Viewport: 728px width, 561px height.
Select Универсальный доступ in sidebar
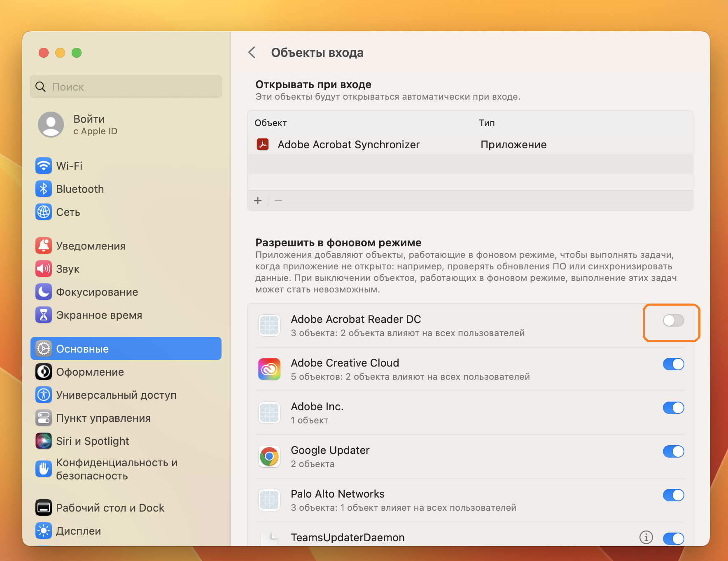(x=116, y=395)
